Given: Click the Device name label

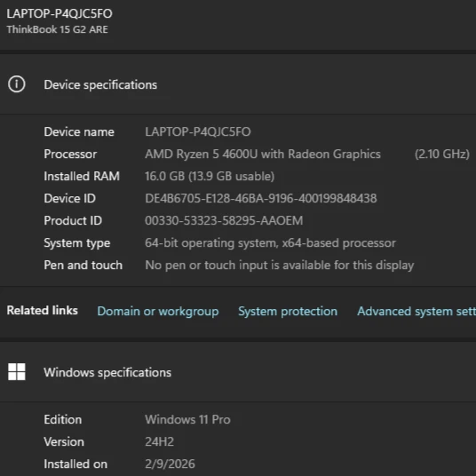Looking at the screenshot, I should tap(79, 131).
